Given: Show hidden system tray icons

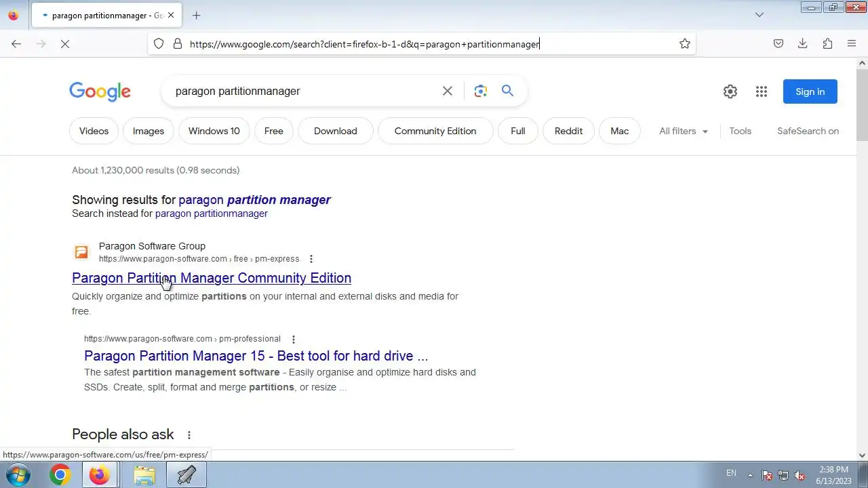Looking at the screenshot, I should coord(750,474).
